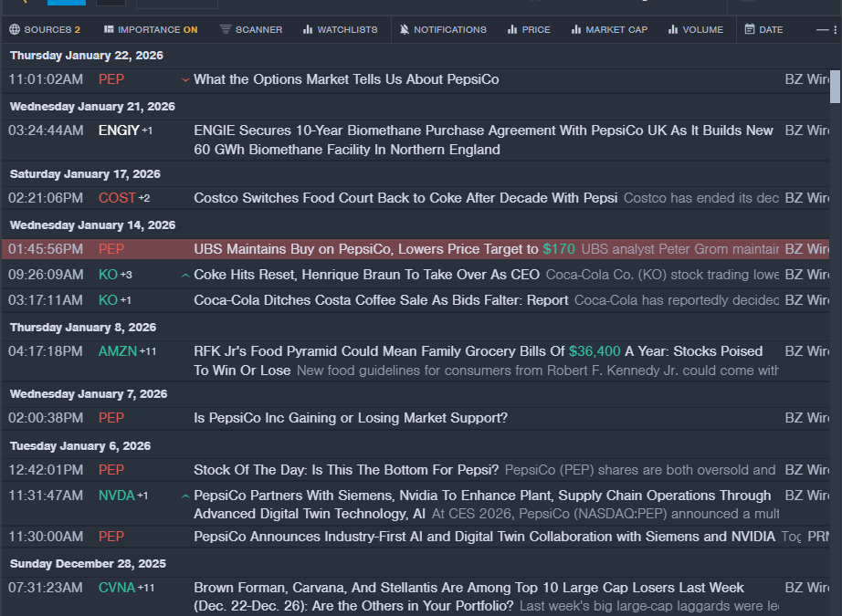This screenshot has width=842, height=616.
Task: Open the Sources globe filter
Action: point(44,29)
